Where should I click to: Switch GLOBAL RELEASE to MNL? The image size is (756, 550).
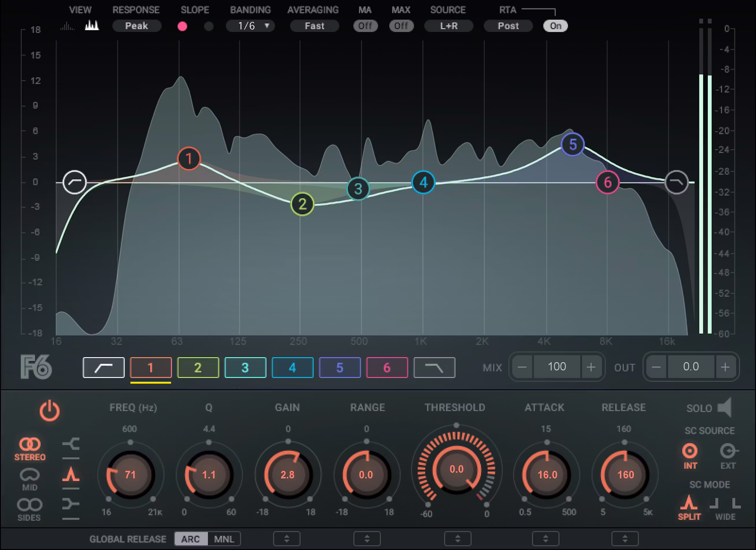click(x=225, y=539)
